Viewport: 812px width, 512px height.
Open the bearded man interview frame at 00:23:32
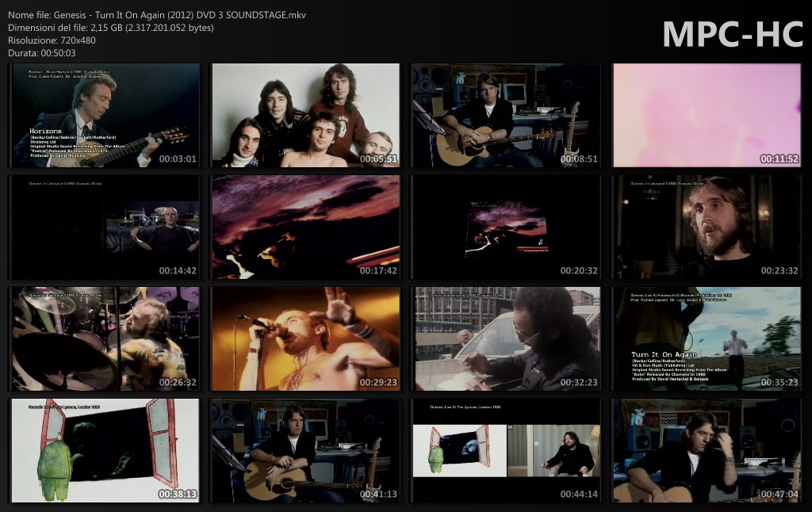(x=707, y=227)
